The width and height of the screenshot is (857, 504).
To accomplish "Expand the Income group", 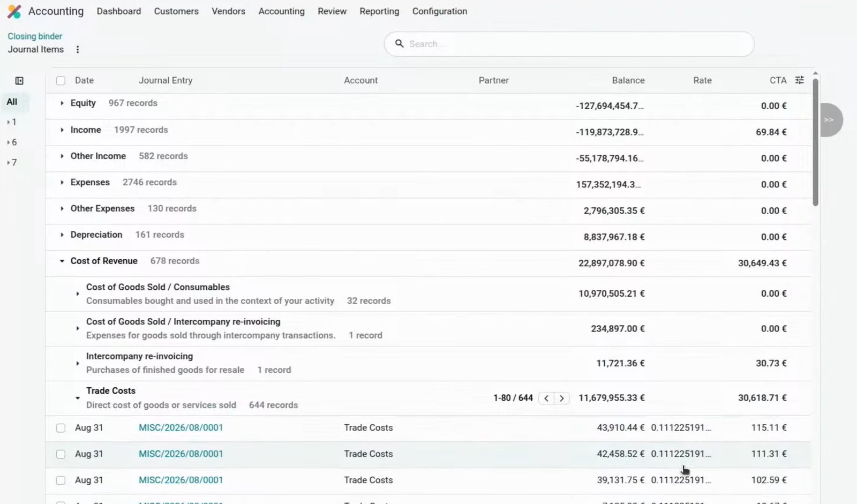I will click(x=62, y=130).
